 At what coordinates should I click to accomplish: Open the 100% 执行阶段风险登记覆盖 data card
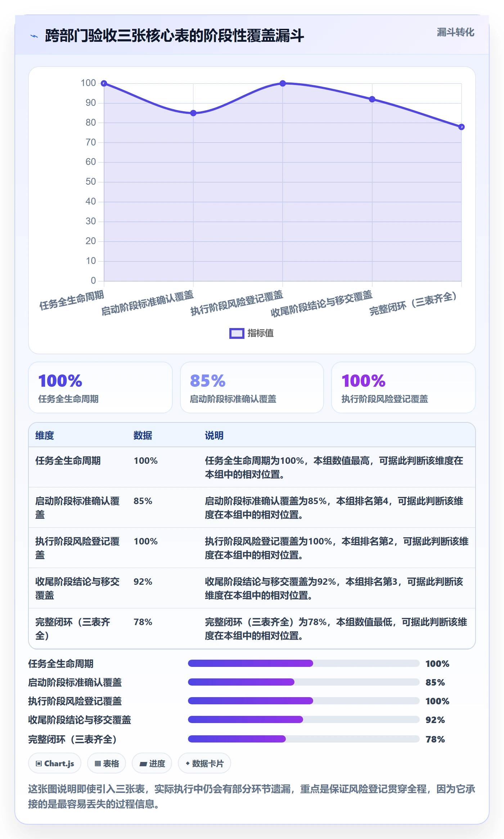point(404,387)
